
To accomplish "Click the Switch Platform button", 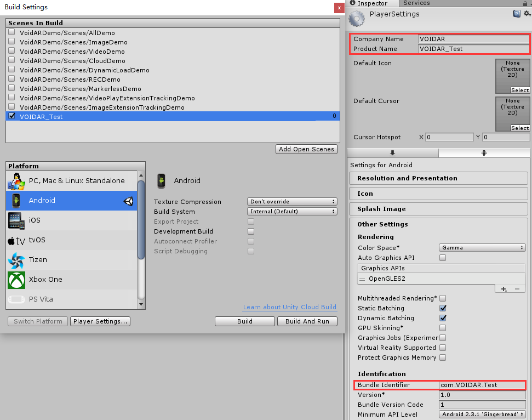I will coord(38,321).
